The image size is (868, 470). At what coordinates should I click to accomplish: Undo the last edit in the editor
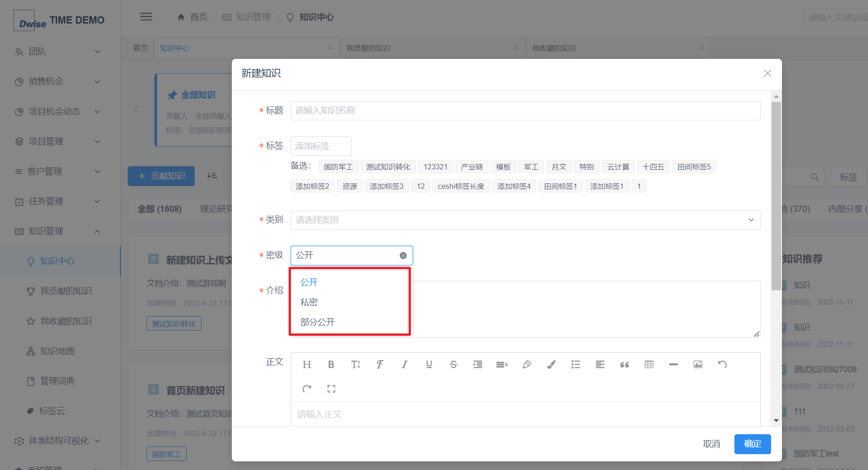click(x=722, y=364)
